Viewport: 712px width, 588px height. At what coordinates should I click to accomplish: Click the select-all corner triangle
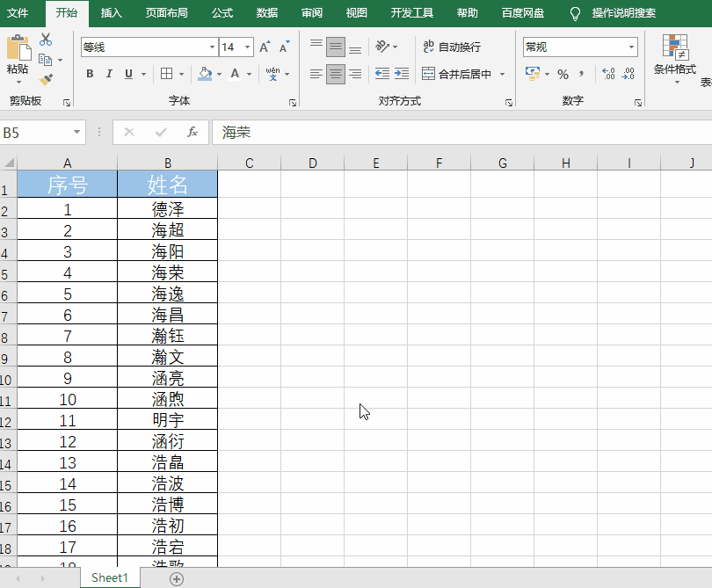click(x=9, y=162)
